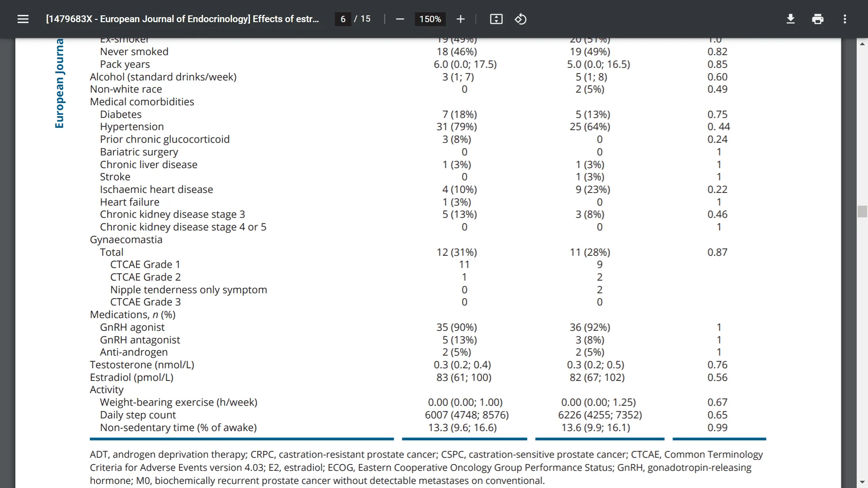Screen dimensions: 868x488
Task: Select the 'Stroke' row label
Action: (x=115, y=177)
